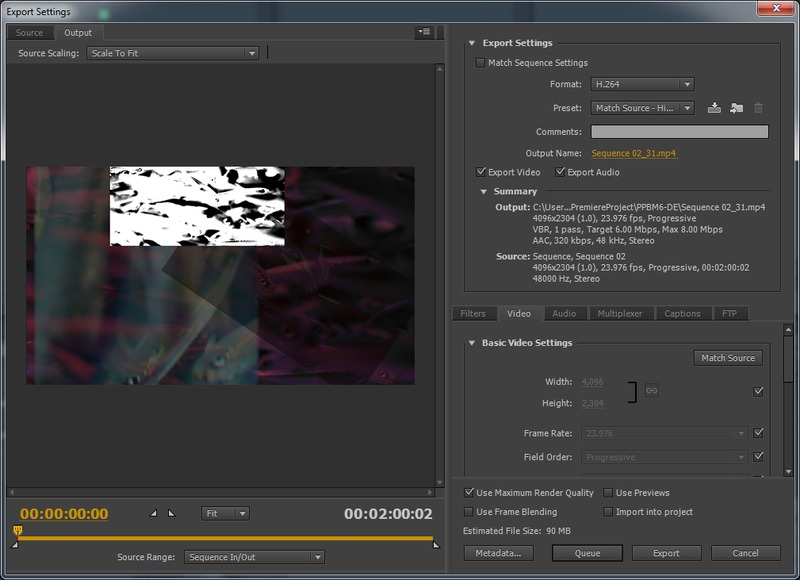Switch to the Audio tab
Viewport: 800px width, 580px height.
click(564, 313)
